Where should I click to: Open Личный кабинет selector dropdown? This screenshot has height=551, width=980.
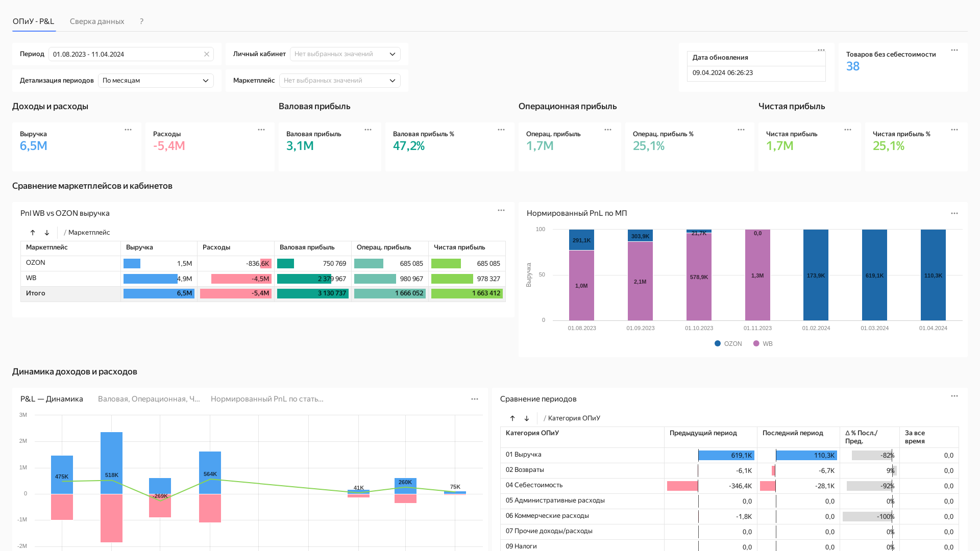coord(345,54)
